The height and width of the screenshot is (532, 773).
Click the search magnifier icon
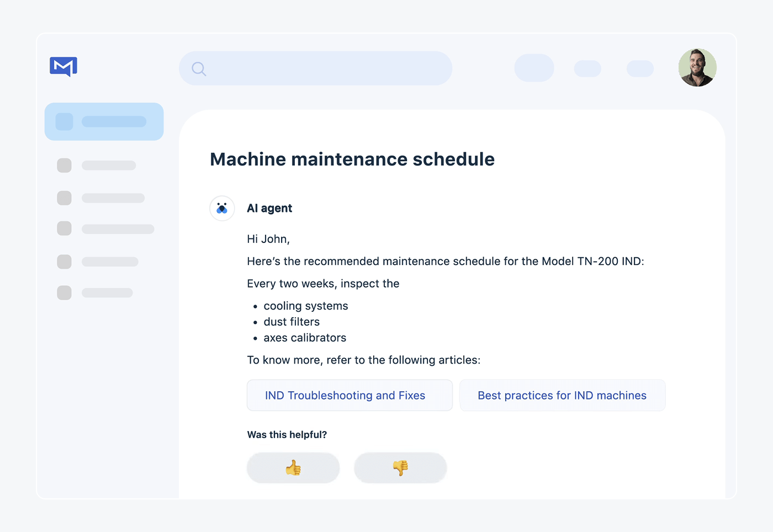[x=199, y=69]
